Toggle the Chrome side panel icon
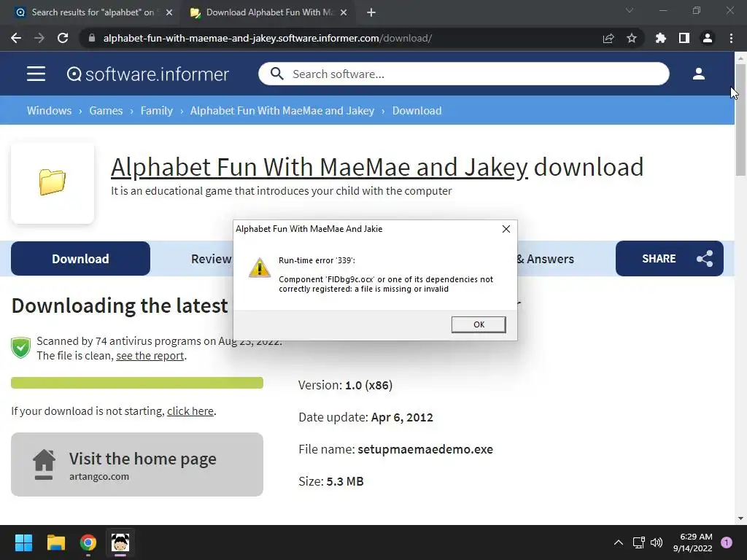This screenshot has height=560, width=747. point(684,38)
